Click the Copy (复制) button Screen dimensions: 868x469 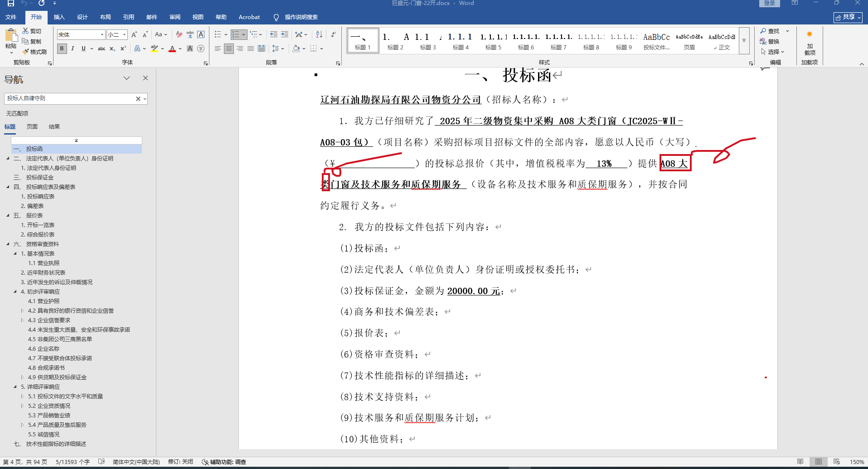pyautogui.click(x=32, y=41)
